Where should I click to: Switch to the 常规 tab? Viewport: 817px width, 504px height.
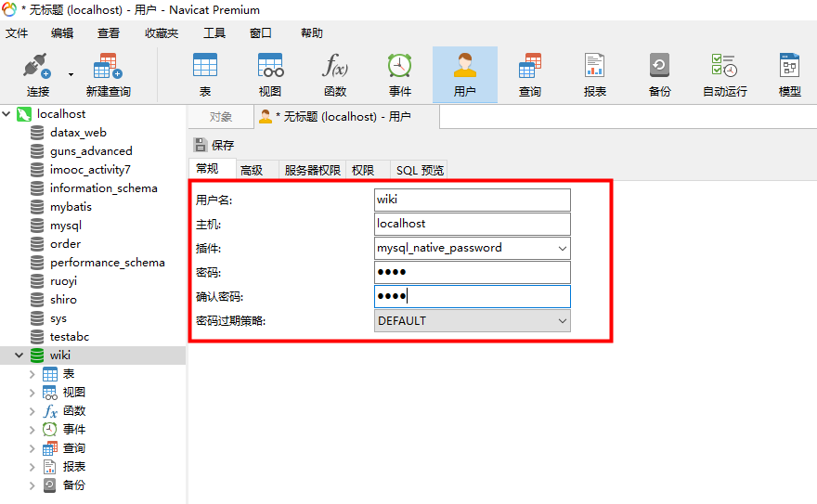click(212, 169)
